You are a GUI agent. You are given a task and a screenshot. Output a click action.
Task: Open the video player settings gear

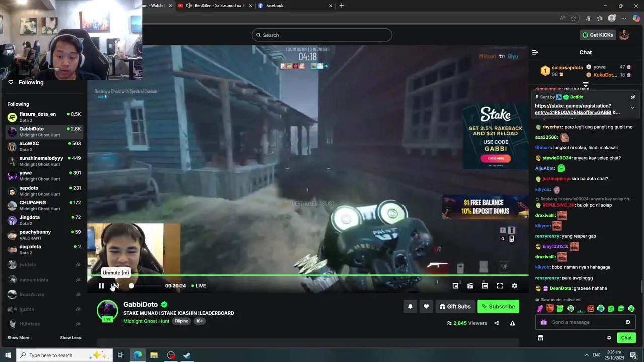pyautogui.click(x=514, y=286)
